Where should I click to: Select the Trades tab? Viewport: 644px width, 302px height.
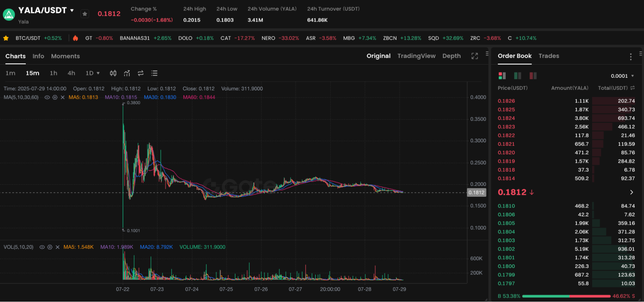549,56
